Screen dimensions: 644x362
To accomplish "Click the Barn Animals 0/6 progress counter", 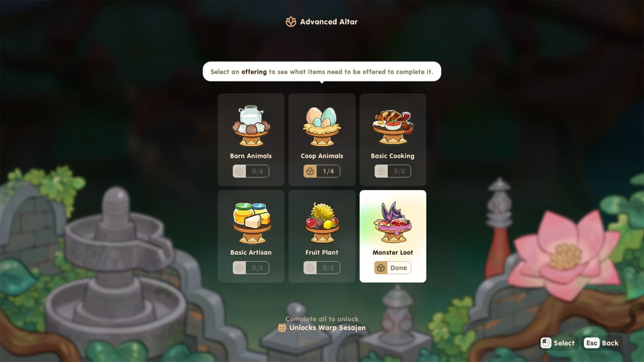I will [x=251, y=171].
